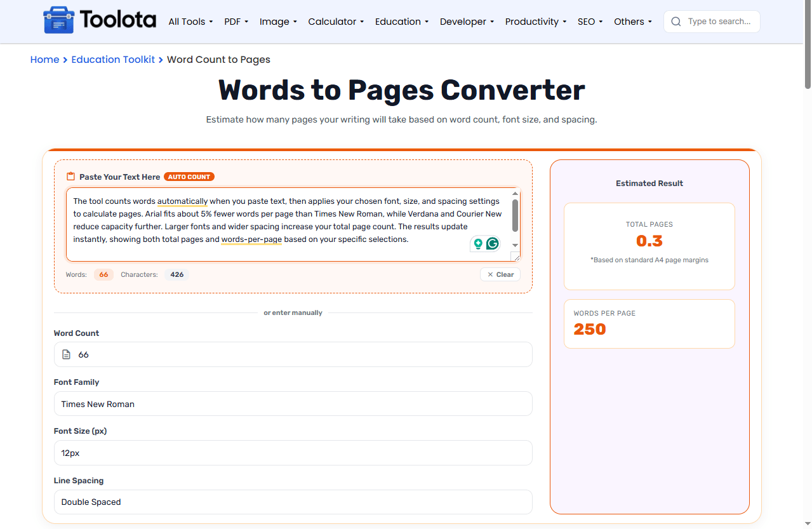This screenshot has width=812, height=529.
Task: Click the Words count value 66
Action: [x=103, y=275]
